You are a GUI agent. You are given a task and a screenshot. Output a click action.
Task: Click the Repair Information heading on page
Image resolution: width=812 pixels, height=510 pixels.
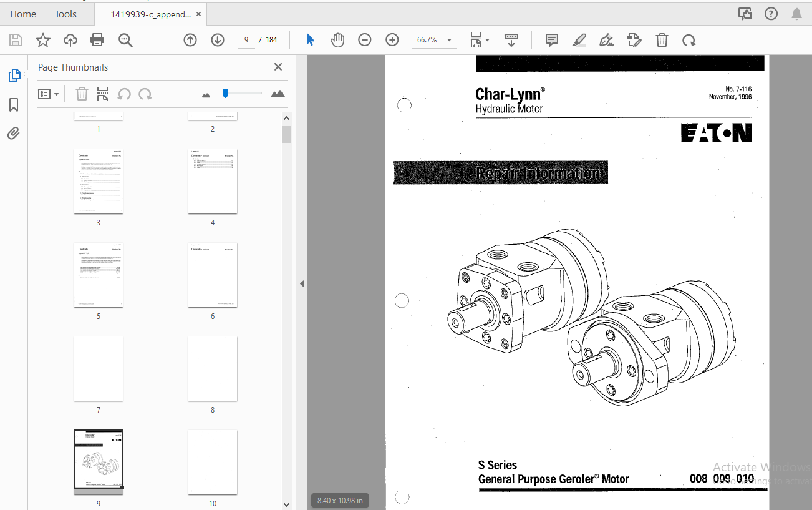pos(538,173)
